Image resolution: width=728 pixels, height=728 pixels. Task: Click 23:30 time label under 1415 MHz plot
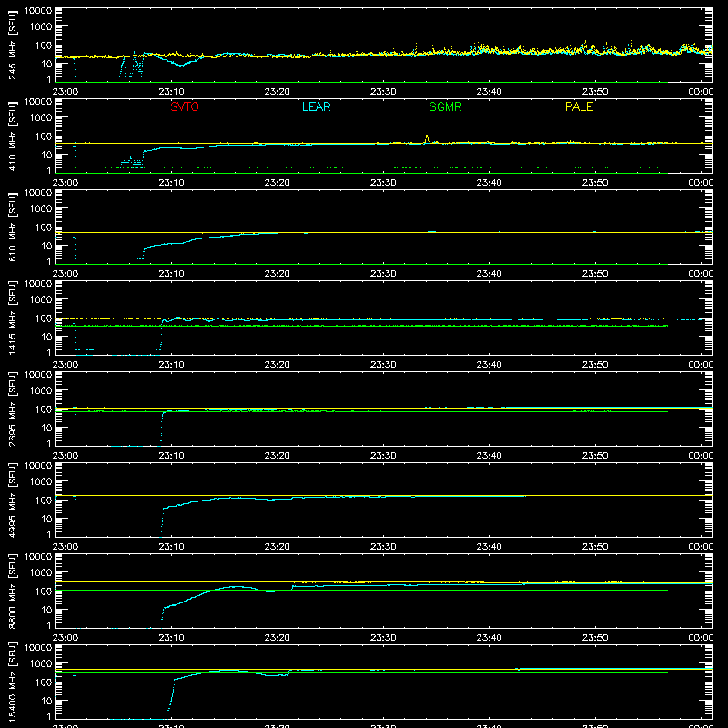383,365
